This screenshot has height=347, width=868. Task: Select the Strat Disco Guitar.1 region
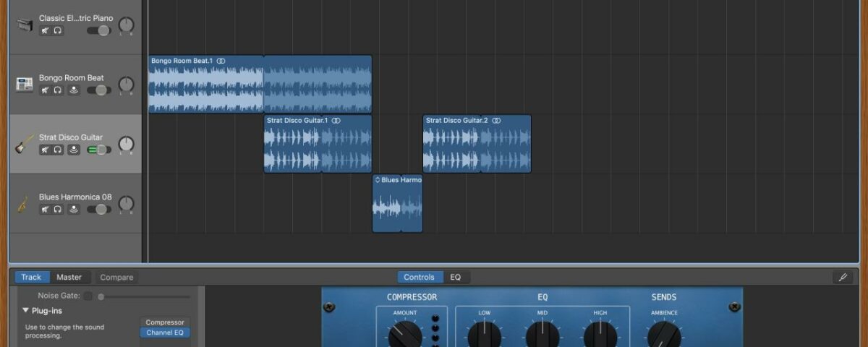pos(318,144)
